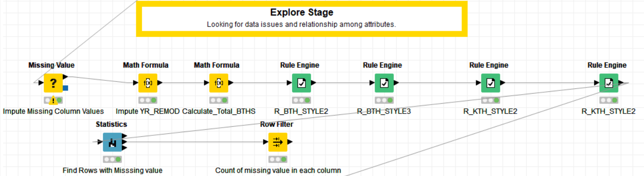This screenshot has height=176, width=644.
Task: Select the Calculate_Total_BTHS Math Formula node
Action: click(218, 83)
